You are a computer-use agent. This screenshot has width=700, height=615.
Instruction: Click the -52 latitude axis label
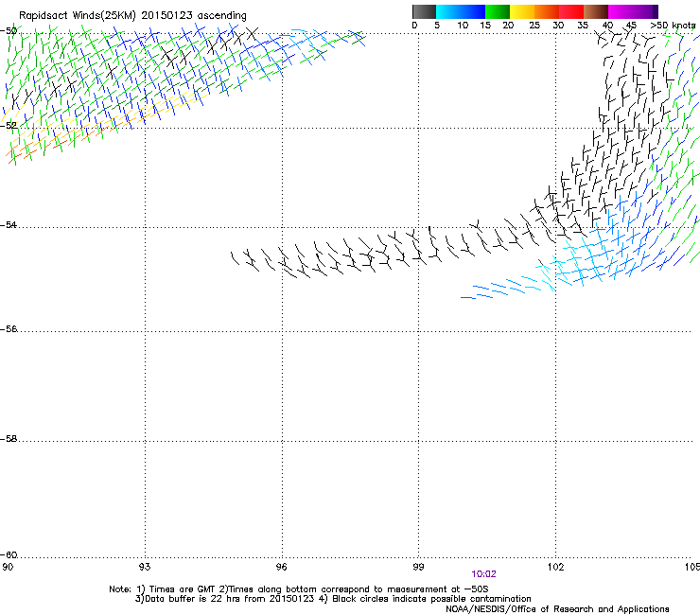pos(9,126)
